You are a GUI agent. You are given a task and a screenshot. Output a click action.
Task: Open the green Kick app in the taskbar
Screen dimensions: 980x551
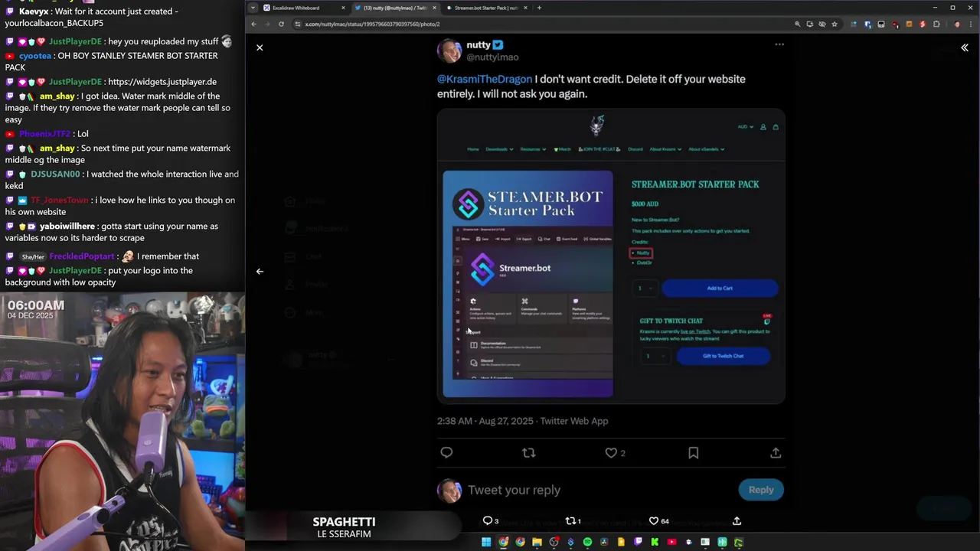tap(655, 543)
